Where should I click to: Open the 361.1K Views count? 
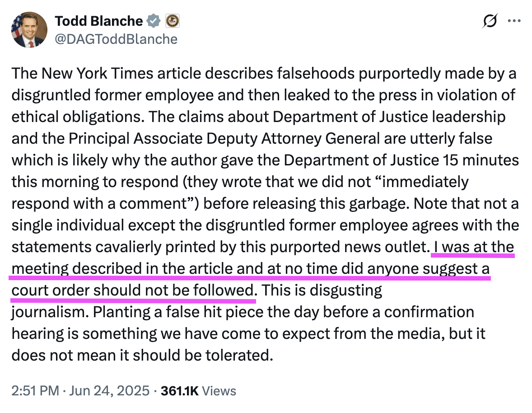[198, 391]
